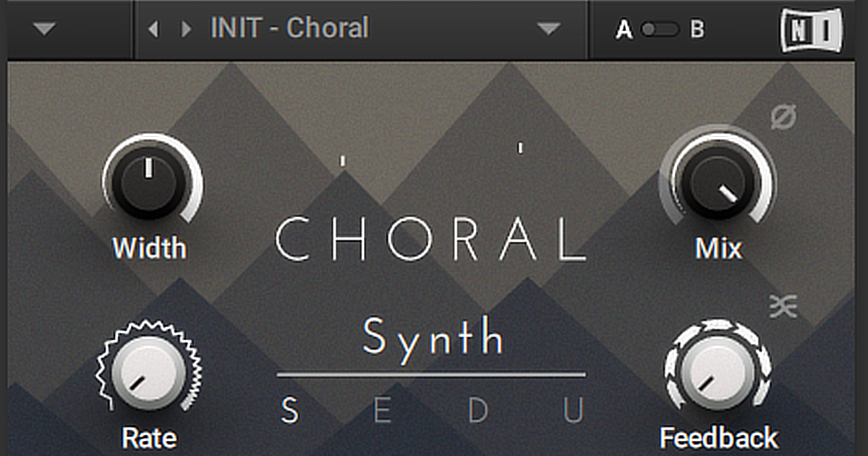
Task: Toggle the phase invert Ø icon
Action: (783, 116)
